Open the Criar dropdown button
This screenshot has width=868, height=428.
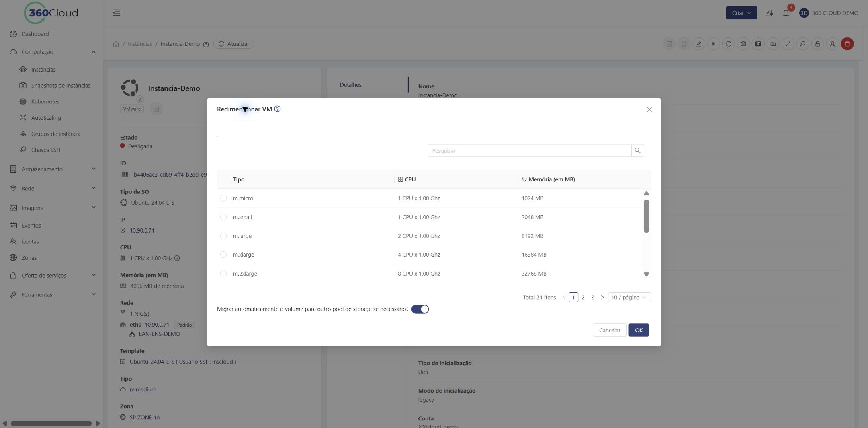[x=741, y=13]
